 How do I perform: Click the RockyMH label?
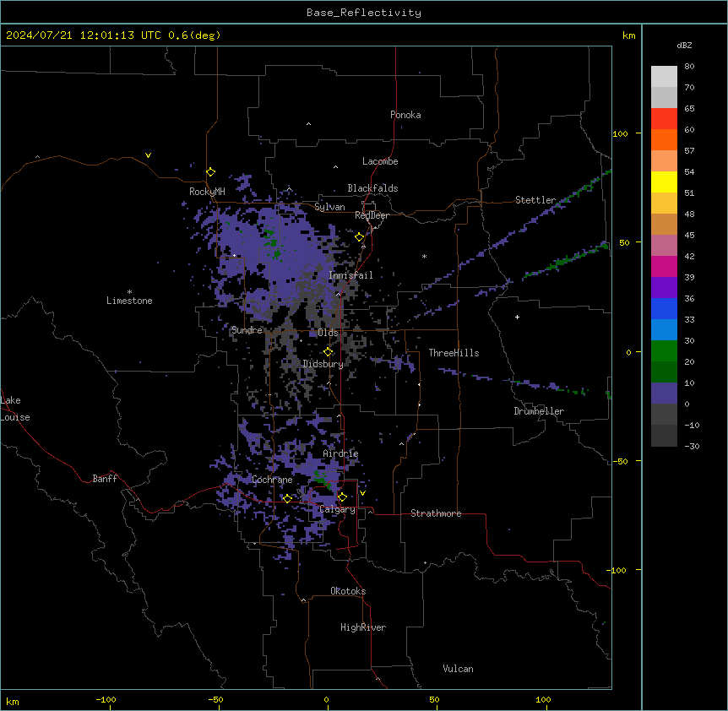click(207, 191)
